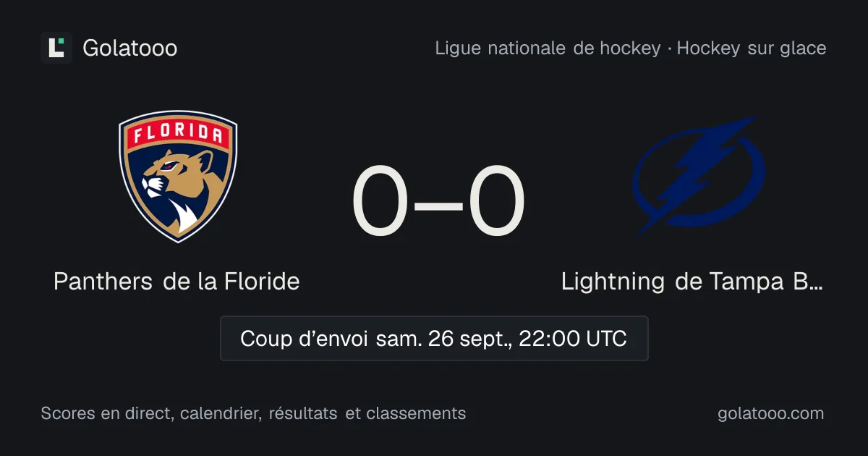Select the Hockey sur glace sport label
This screenshot has width=868, height=456.
(x=752, y=48)
